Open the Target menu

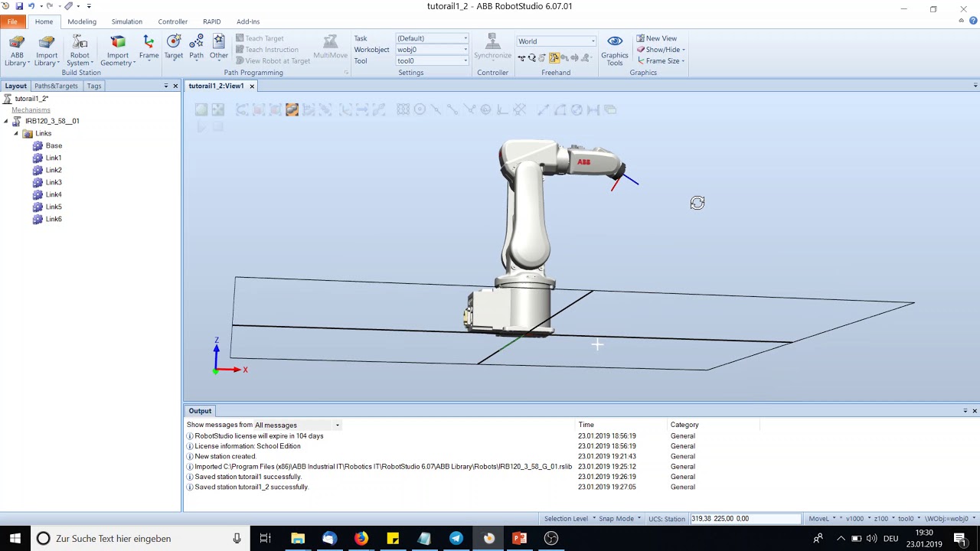pos(174,47)
